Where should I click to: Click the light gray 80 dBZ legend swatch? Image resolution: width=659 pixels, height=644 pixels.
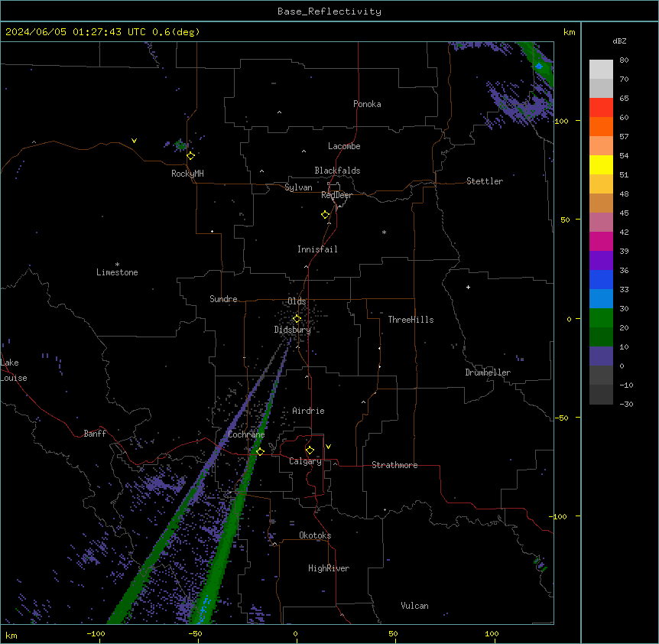(x=601, y=69)
